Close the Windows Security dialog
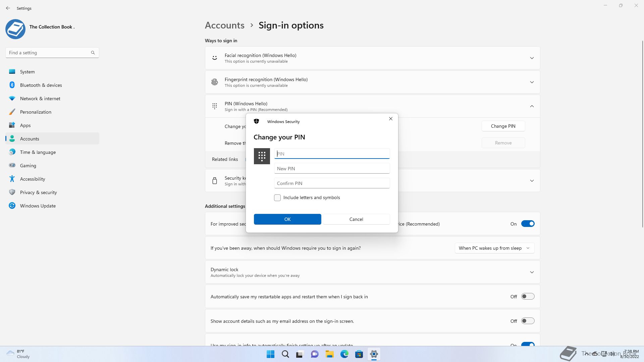The height and width of the screenshot is (362, 644). click(x=390, y=119)
